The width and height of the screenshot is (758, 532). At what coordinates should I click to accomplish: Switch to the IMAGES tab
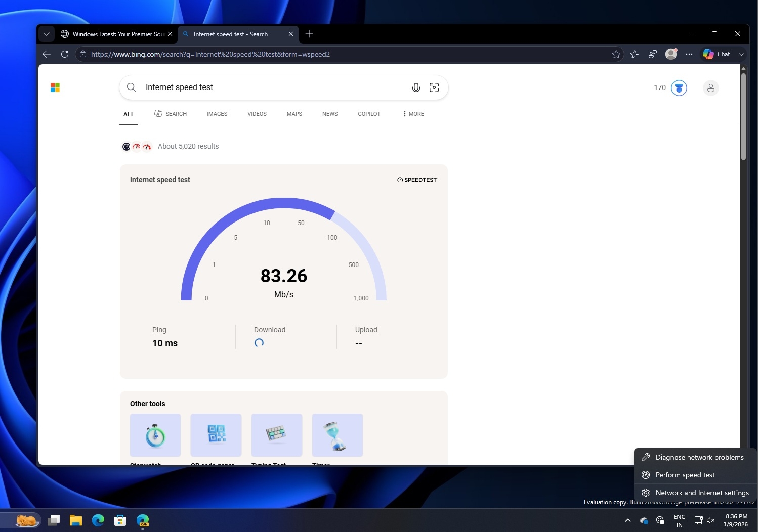tap(217, 114)
